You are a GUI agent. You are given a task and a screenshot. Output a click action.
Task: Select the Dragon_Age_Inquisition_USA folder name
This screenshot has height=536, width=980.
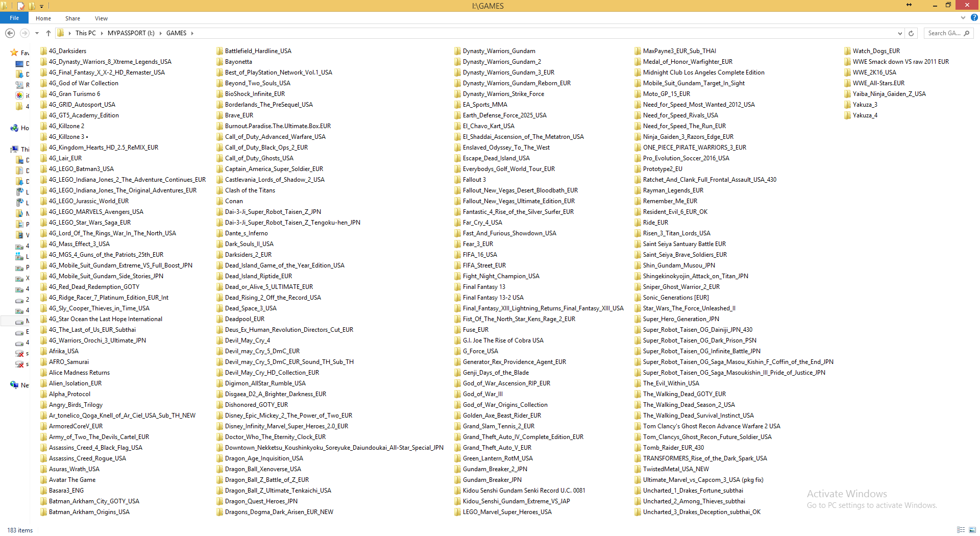point(264,458)
